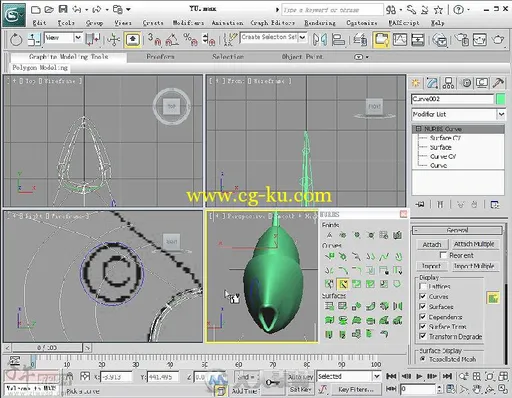Click the Align tool icon

click(338, 40)
